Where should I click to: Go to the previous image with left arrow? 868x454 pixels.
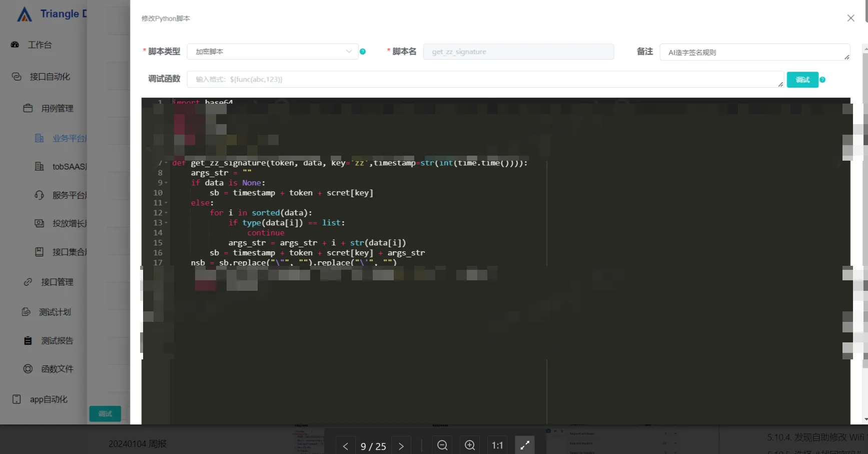345,446
